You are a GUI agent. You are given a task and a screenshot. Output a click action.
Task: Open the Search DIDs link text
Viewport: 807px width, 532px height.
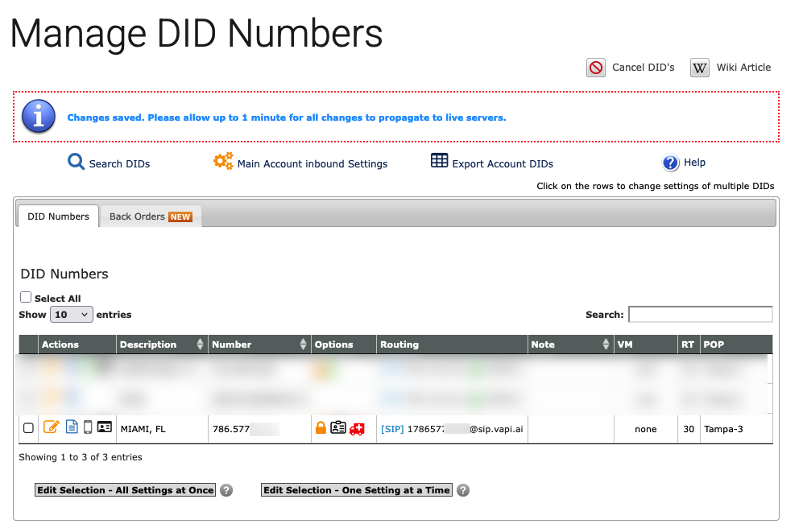[x=119, y=163]
